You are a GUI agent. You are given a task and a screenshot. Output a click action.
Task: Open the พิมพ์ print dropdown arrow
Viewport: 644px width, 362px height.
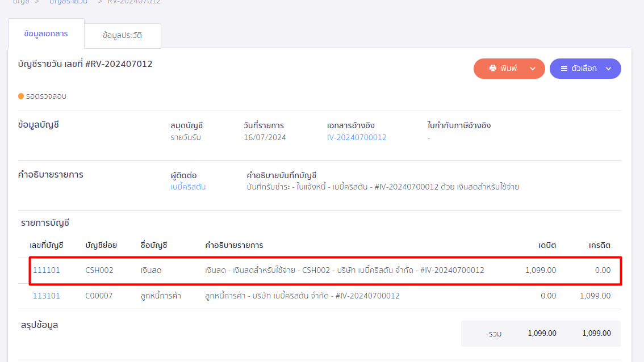click(533, 68)
